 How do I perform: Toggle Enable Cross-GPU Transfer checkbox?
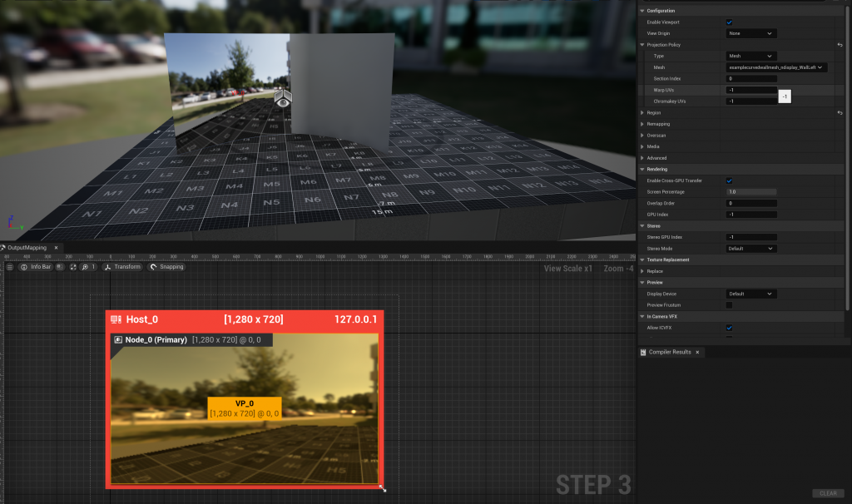pyautogui.click(x=729, y=180)
